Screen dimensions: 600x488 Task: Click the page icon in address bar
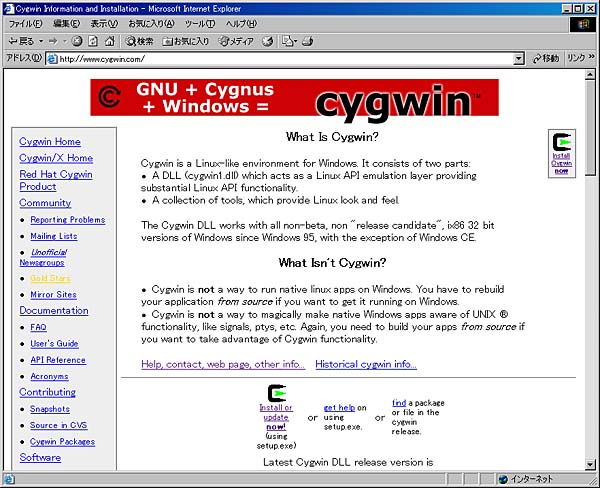click(x=52, y=59)
